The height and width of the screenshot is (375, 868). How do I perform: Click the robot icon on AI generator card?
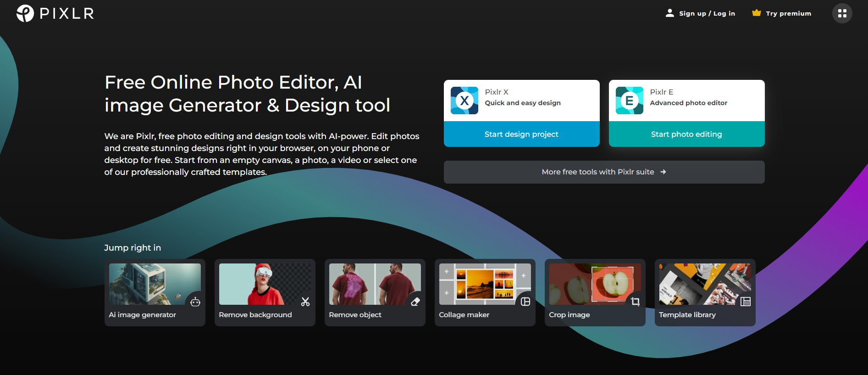click(x=195, y=302)
